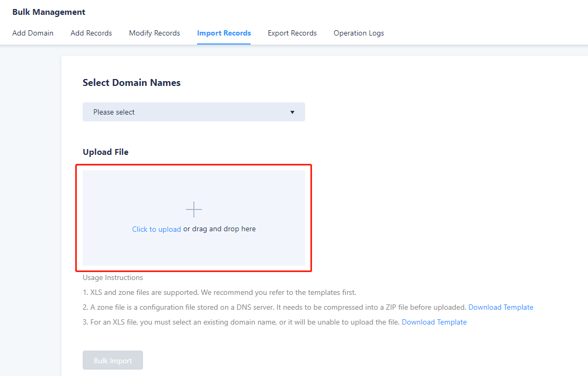Click the 'Upload File' heading
This screenshot has height=376, width=588.
click(106, 152)
